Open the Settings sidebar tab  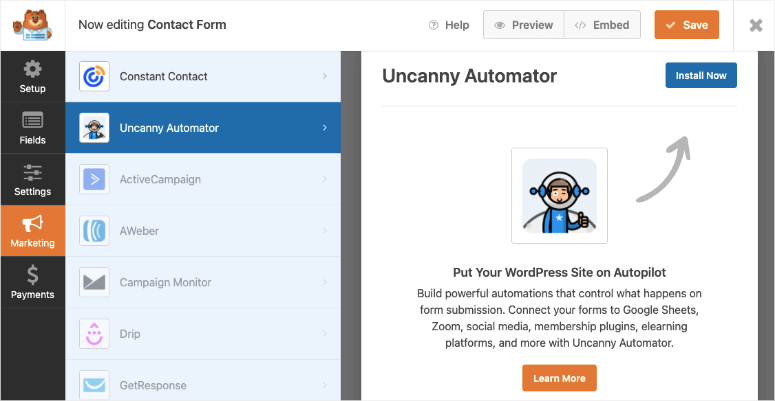pos(33,180)
